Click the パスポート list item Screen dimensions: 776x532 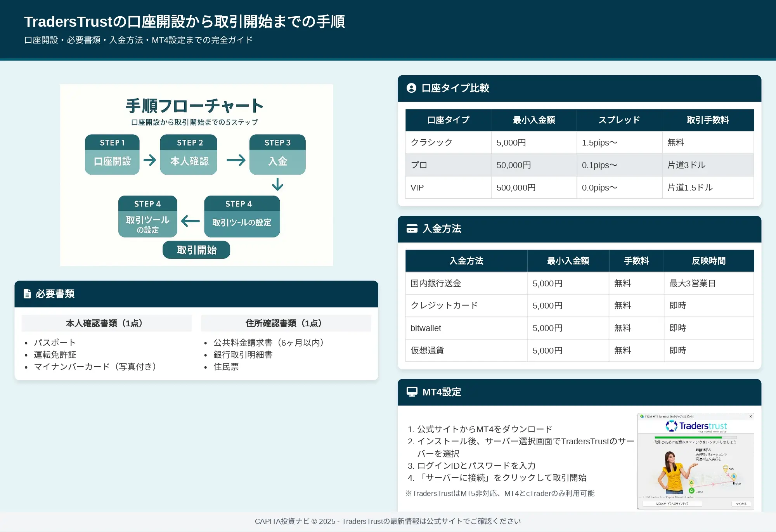[55, 343]
